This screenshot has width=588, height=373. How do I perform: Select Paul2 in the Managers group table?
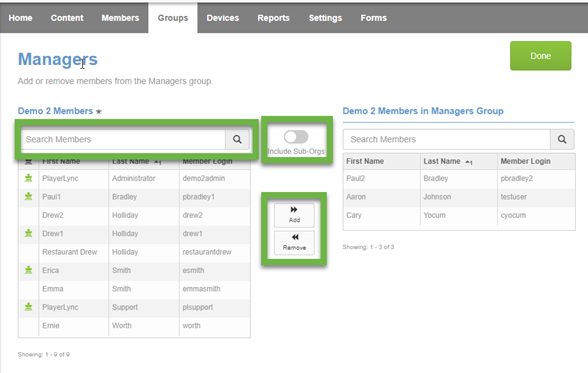[356, 178]
